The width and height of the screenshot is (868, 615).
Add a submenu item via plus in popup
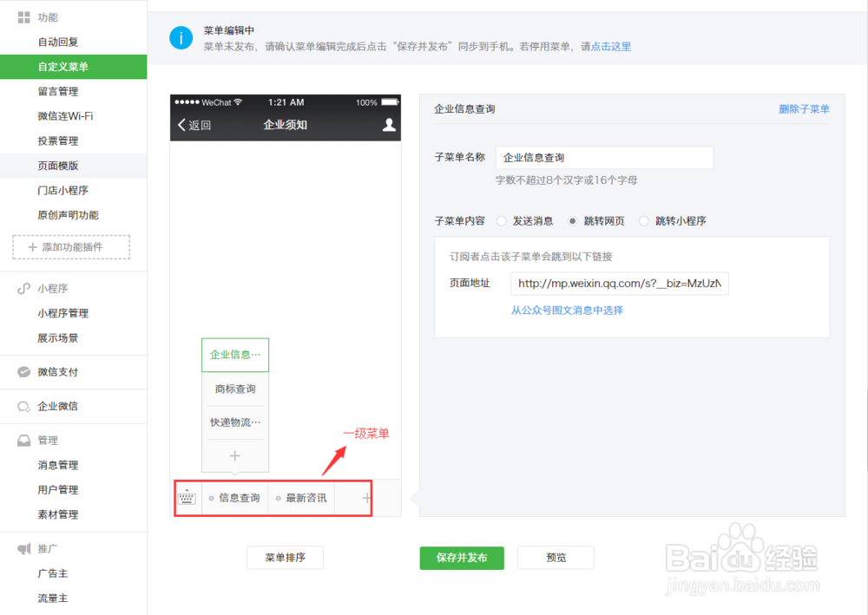[x=234, y=455]
